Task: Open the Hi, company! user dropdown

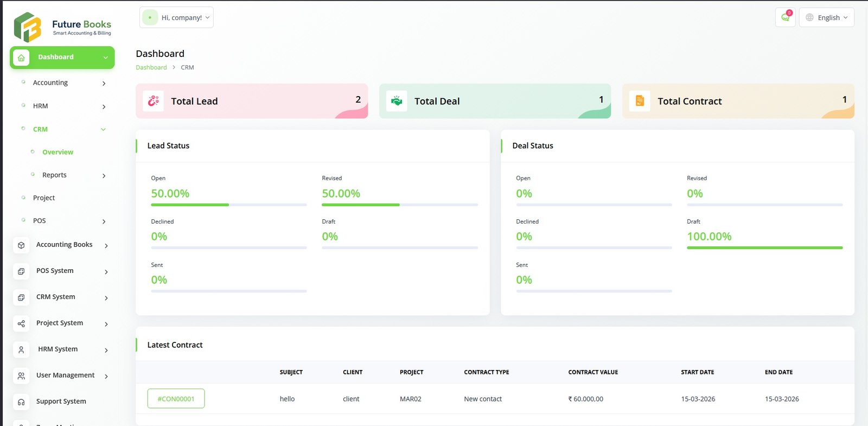Action: (176, 17)
